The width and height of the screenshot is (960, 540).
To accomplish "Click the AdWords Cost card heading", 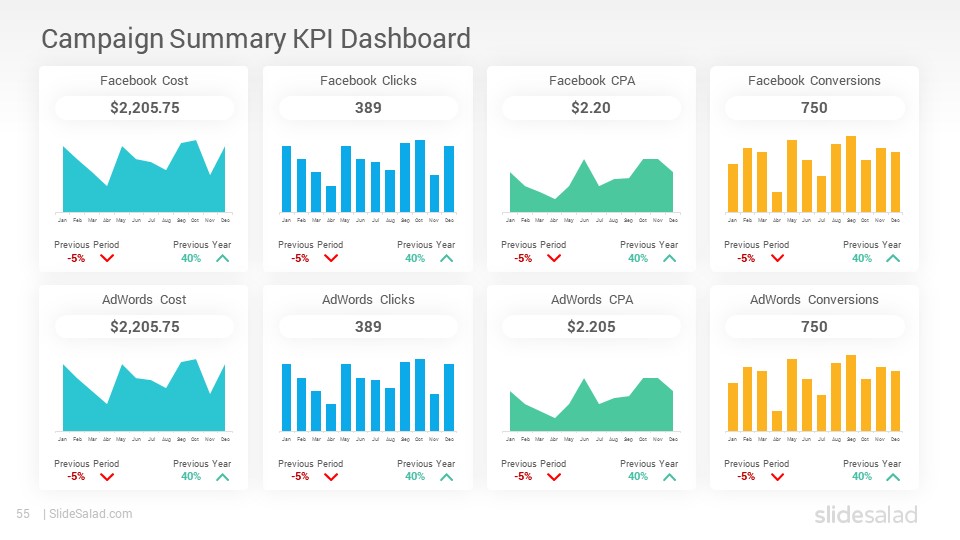I will pos(144,300).
